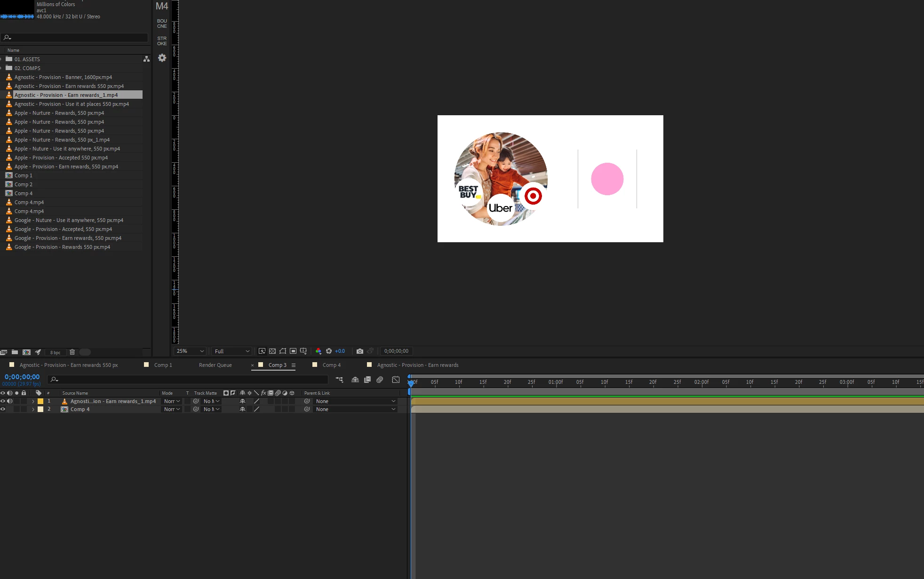Create a new folder in Project panel

[15, 352]
